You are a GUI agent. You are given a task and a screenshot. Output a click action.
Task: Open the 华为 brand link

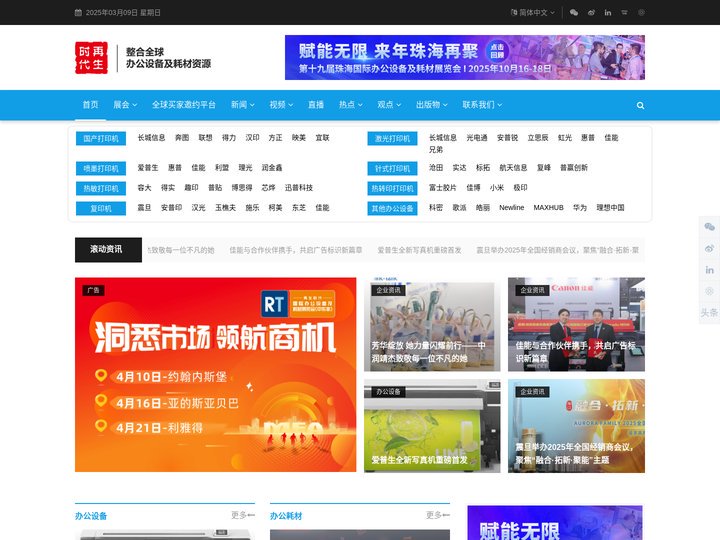click(580, 208)
